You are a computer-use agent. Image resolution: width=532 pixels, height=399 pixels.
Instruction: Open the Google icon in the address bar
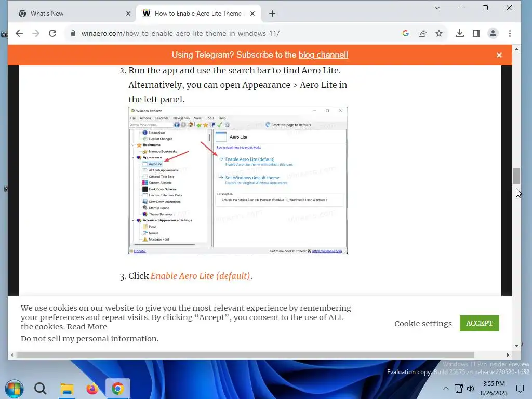point(405,33)
